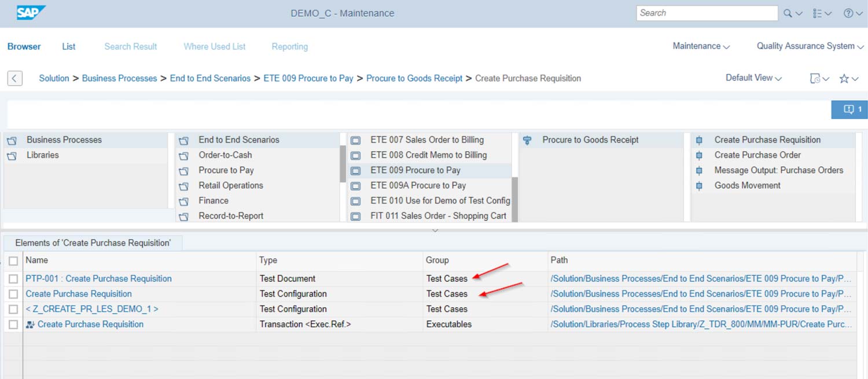The width and height of the screenshot is (868, 379).
Task: Expand the Default View dropdown
Action: (753, 78)
